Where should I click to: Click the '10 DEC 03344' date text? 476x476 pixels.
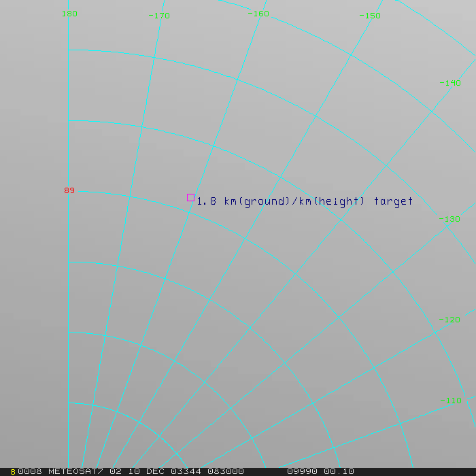(x=165, y=471)
